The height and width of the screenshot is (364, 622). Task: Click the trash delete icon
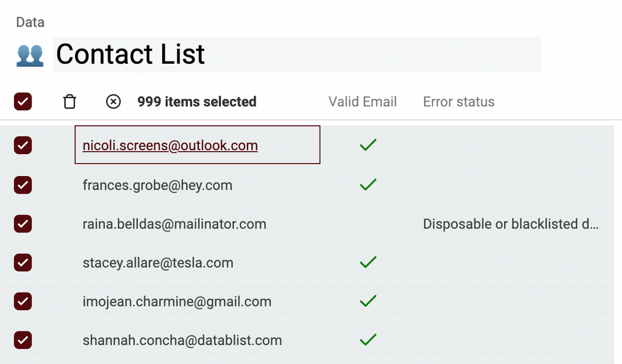pyautogui.click(x=69, y=101)
